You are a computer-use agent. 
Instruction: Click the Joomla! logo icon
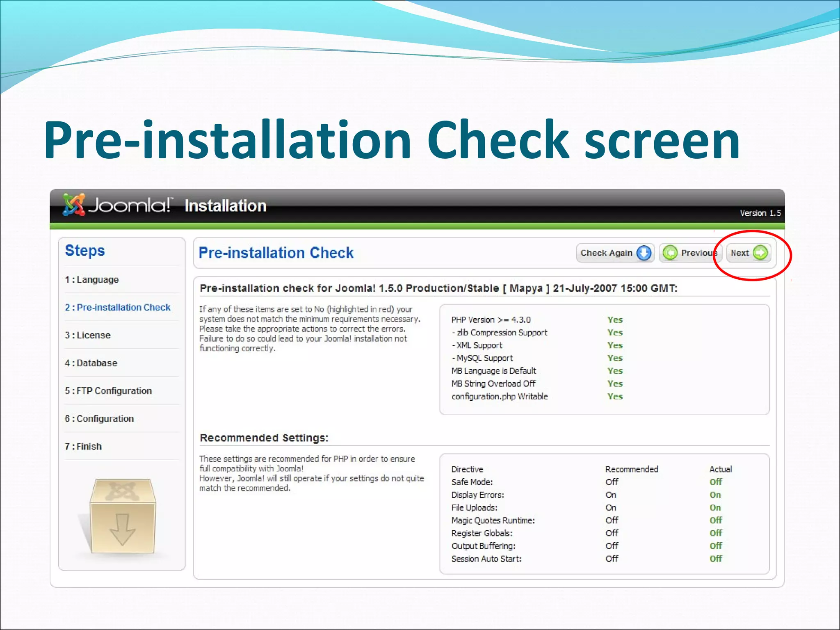click(74, 204)
